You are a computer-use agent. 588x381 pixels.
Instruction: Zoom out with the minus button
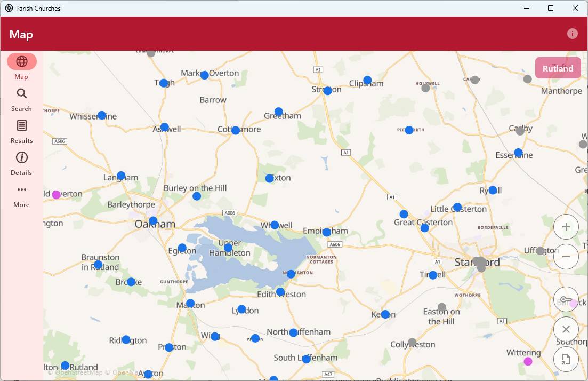[566, 257]
